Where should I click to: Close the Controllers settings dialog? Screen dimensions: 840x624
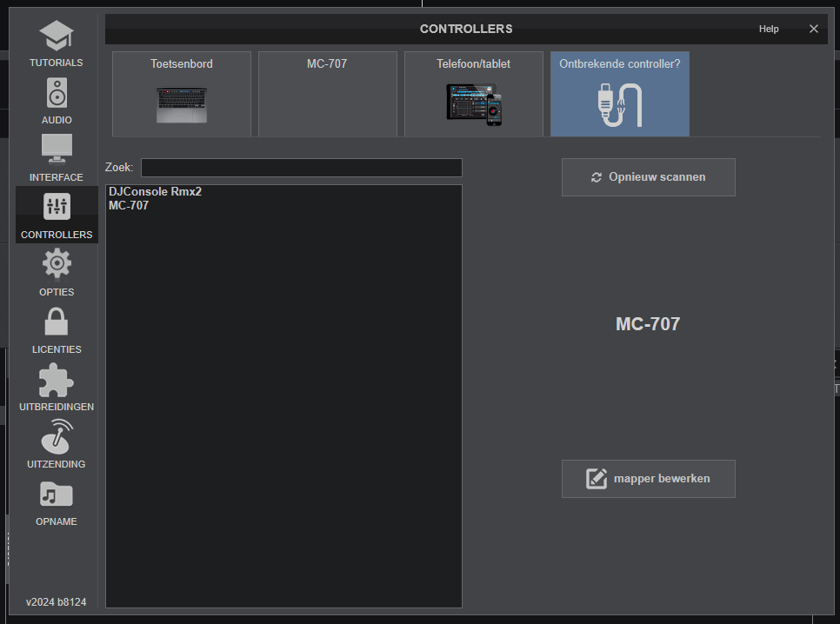pos(814,29)
